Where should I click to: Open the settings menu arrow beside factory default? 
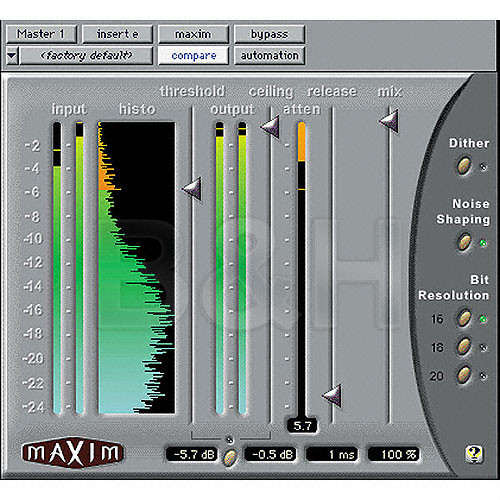pos(12,56)
